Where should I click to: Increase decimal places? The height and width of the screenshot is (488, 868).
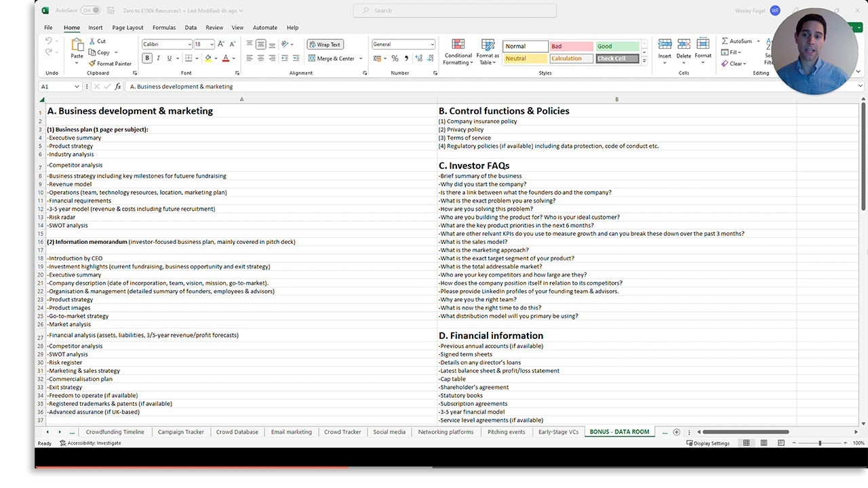[418, 58]
